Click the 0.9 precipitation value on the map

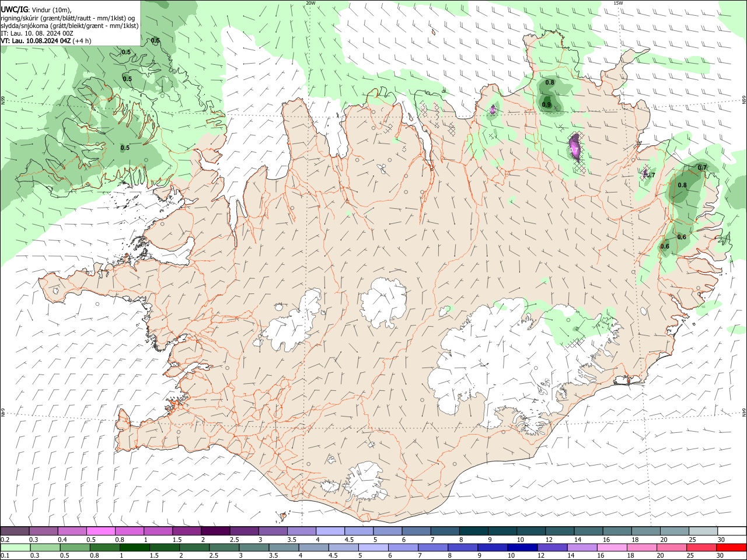tap(546, 104)
